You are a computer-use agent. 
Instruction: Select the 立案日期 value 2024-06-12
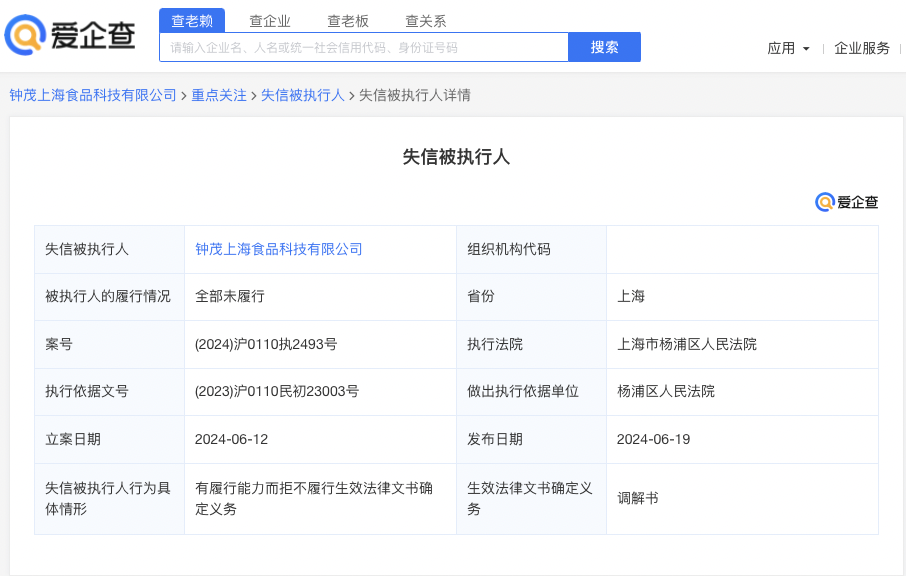[231, 439]
